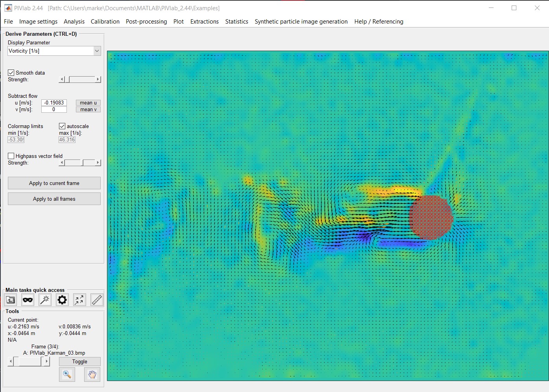Viewport: 549px width, 392px height.
Task: Activate the hand pan tool
Action: [92, 374]
